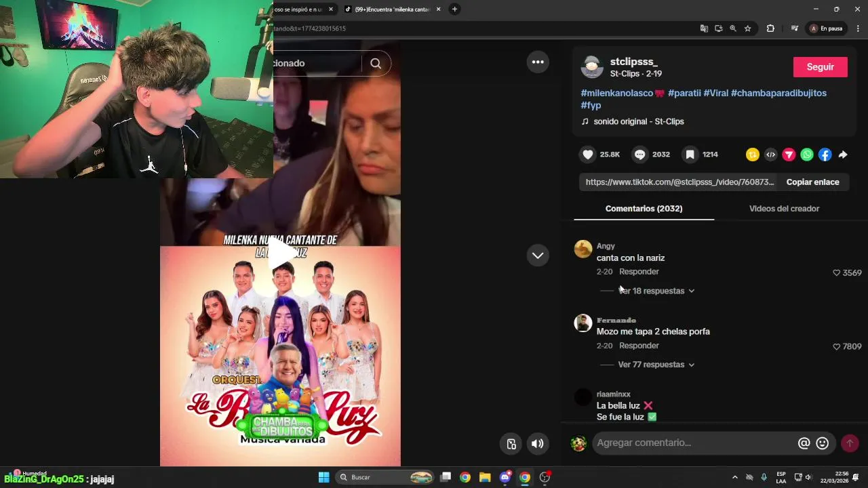Open the Chrome three-dot menu
The height and width of the screenshot is (488, 868).
858,28
